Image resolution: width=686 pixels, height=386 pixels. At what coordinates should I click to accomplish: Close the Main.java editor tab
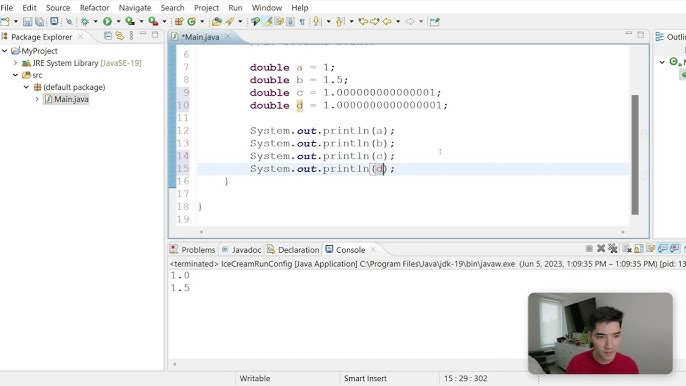(x=228, y=37)
